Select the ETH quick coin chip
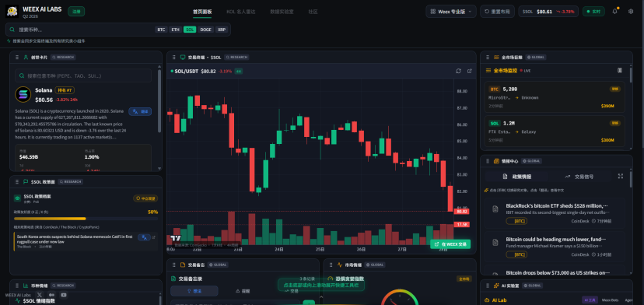This screenshot has width=644, height=305. 175,30
